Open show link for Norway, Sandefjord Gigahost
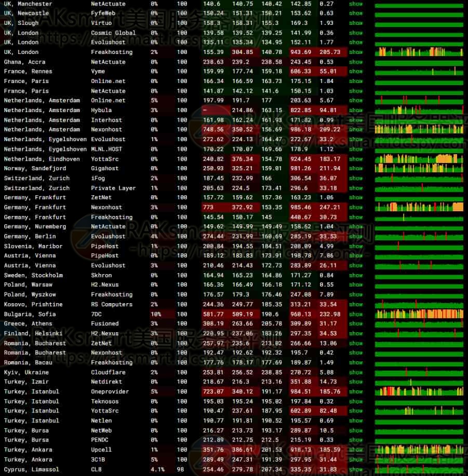Image resolution: width=468 pixels, height=476 pixels. pyautogui.click(x=356, y=169)
